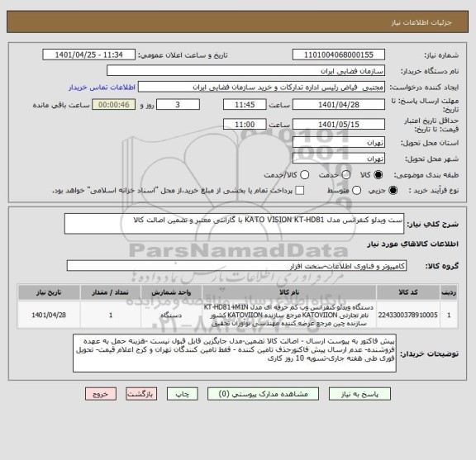The height and width of the screenshot is (460, 476).
Task: Click the کد کالا column header
Action: tap(408, 292)
